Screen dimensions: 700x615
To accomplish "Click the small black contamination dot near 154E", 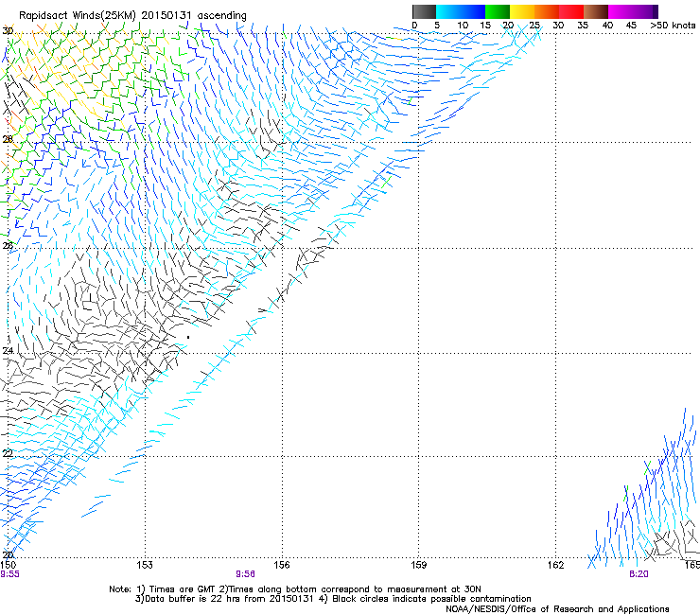I will [188, 337].
